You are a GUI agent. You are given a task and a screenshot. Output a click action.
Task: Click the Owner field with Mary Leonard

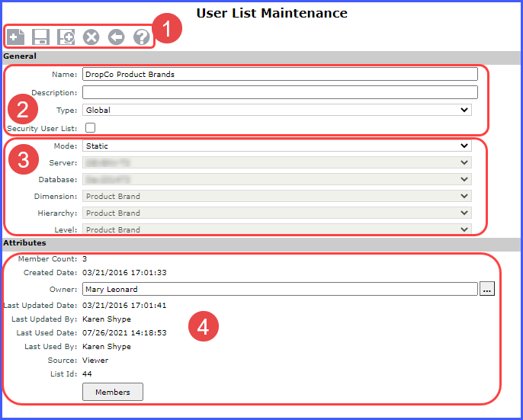pos(280,289)
